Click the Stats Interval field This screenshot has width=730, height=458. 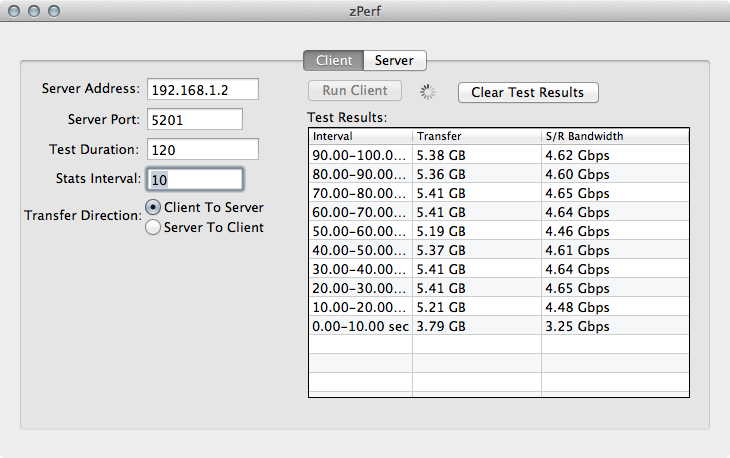(x=194, y=179)
